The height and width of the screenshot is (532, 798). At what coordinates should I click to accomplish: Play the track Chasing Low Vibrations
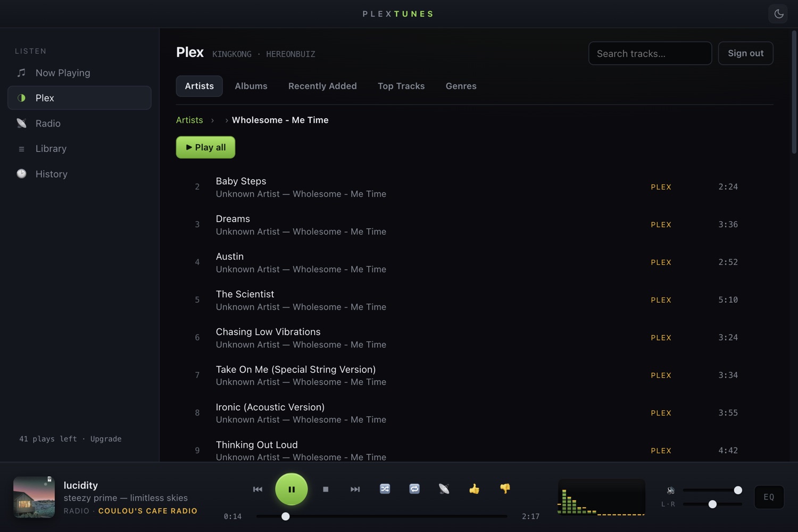(x=474, y=338)
